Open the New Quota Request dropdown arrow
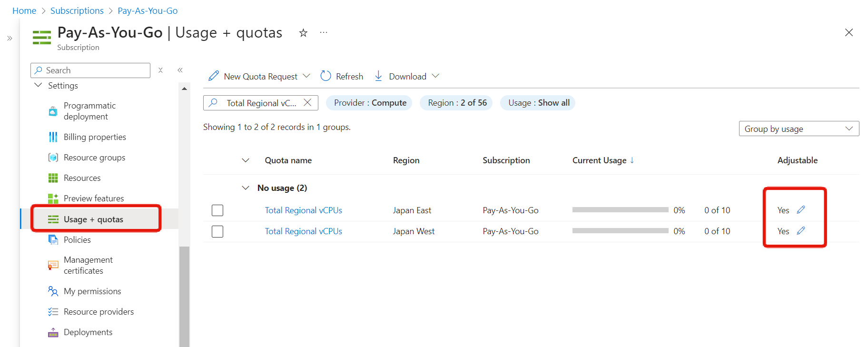The width and height of the screenshot is (868, 347). click(x=306, y=76)
